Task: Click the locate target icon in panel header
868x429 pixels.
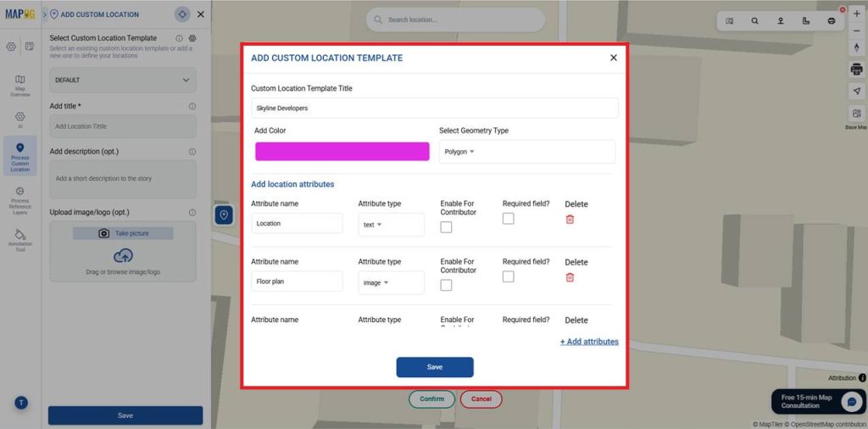Action: coord(183,14)
